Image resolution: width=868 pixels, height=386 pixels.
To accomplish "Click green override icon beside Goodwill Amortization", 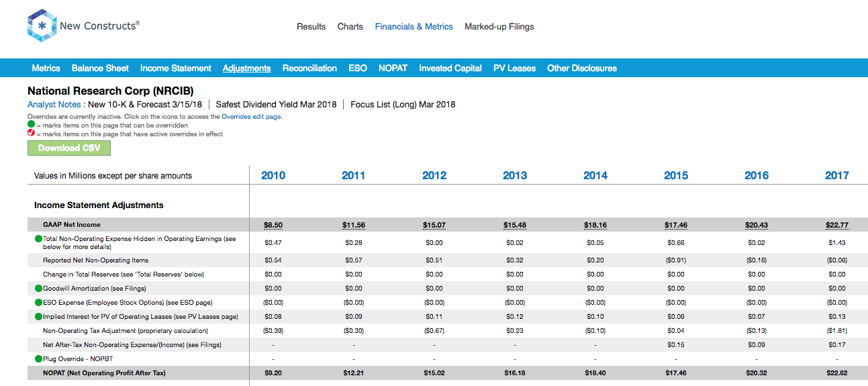I will 38,288.
